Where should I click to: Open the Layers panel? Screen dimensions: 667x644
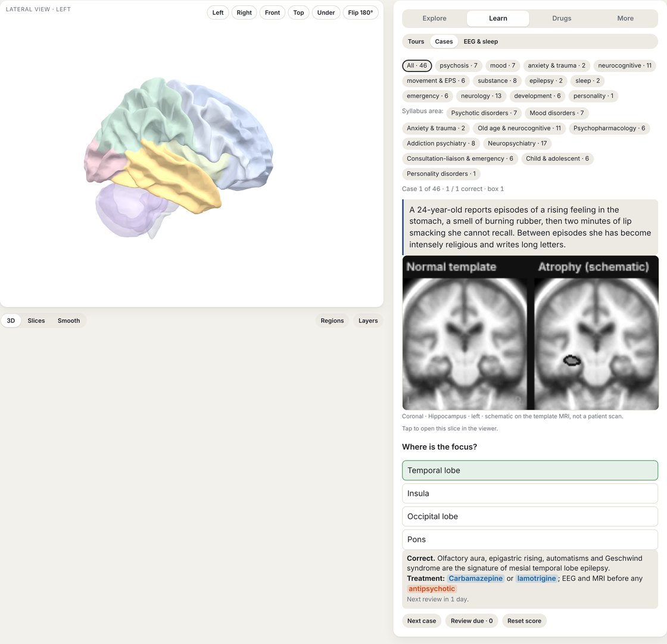[368, 321]
